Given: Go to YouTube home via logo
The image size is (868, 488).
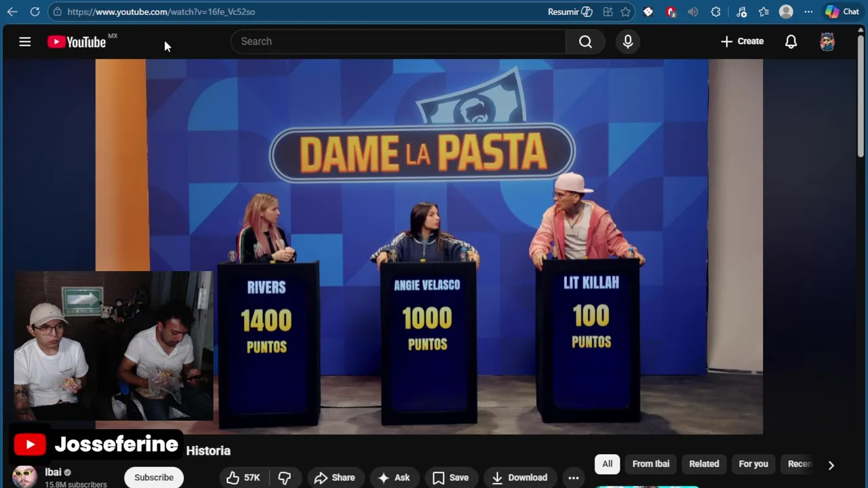Looking at the screenshot, I should [x=77, y=42].
